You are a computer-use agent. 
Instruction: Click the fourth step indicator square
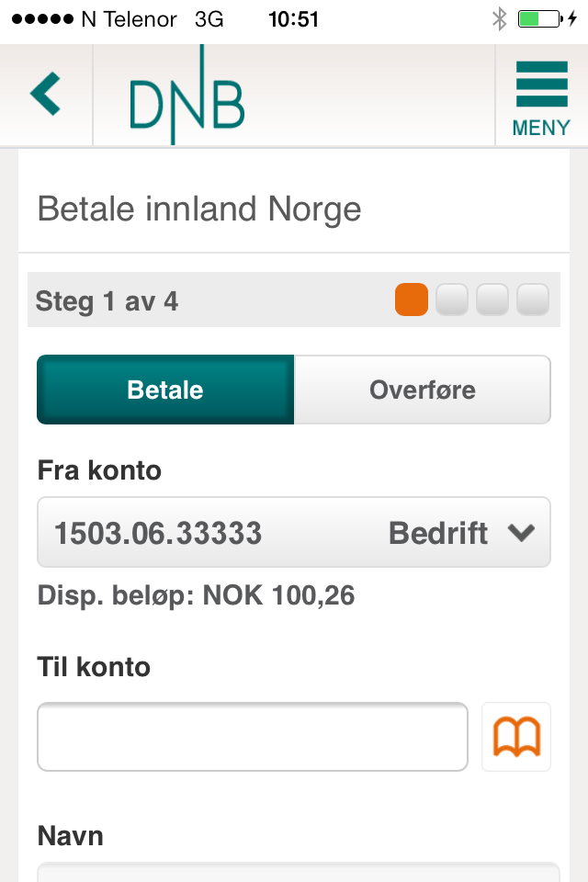point(532,300)
